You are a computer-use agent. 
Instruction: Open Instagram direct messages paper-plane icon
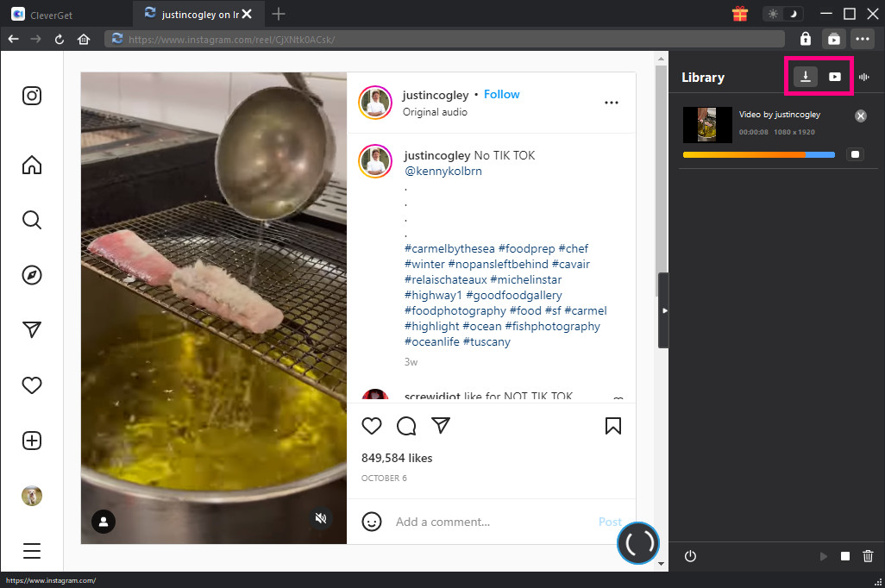click(32, 330)
